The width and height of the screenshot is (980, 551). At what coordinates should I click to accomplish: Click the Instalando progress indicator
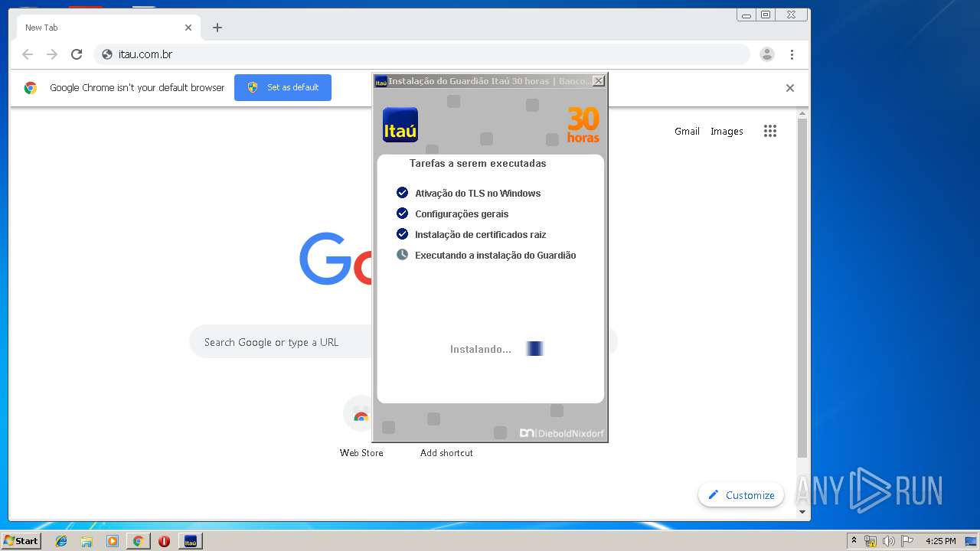(x=534, y=349)
